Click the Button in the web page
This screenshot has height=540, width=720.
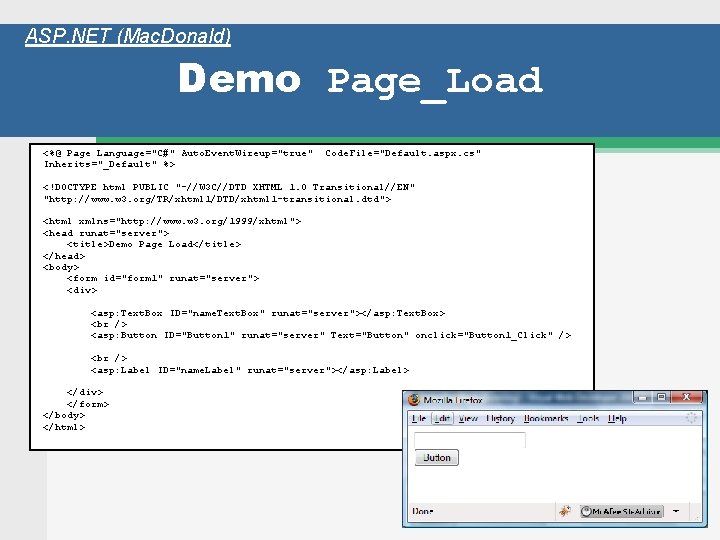click(x=437, y=458)
